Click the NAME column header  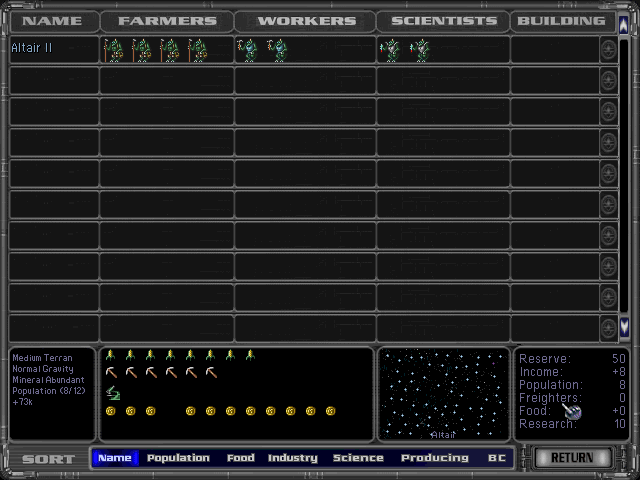click(52, 21)
